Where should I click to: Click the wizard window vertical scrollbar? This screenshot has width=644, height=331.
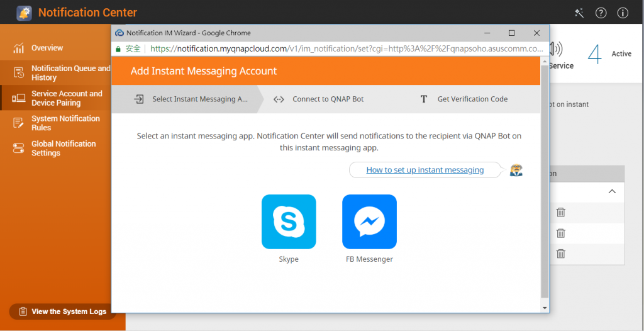[545, 181]
